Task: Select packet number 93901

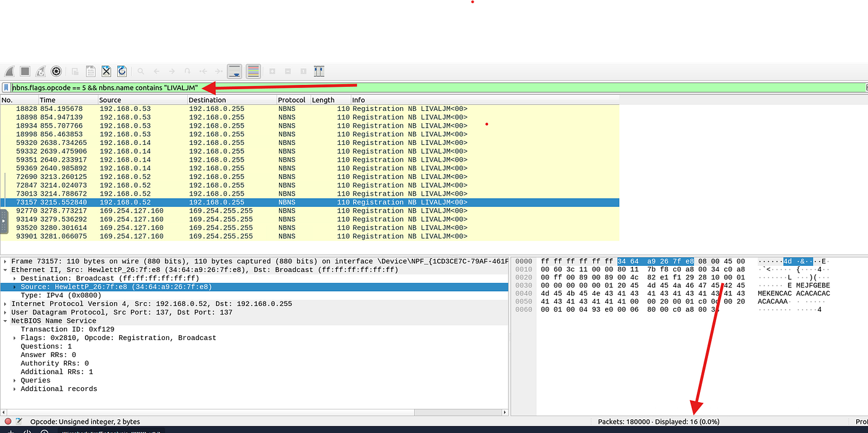Action: [x=309, y=236]
